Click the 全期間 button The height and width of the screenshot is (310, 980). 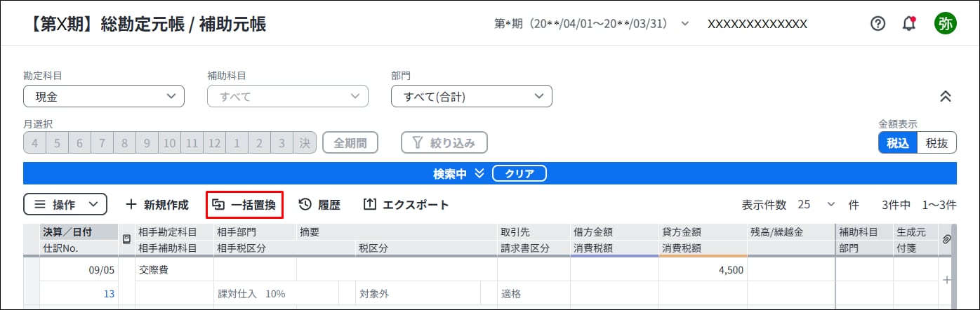tap(350, 143)
